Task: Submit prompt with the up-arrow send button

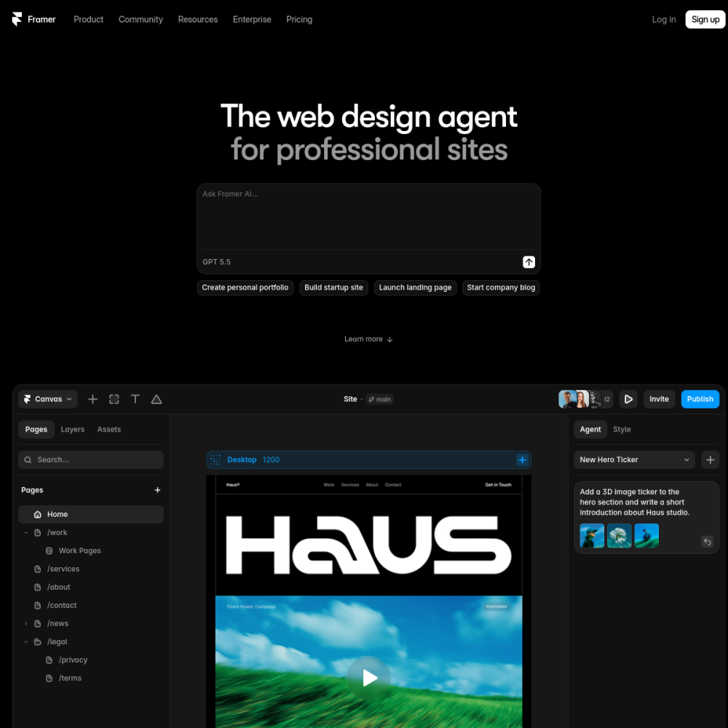Action: click(529, 262)
